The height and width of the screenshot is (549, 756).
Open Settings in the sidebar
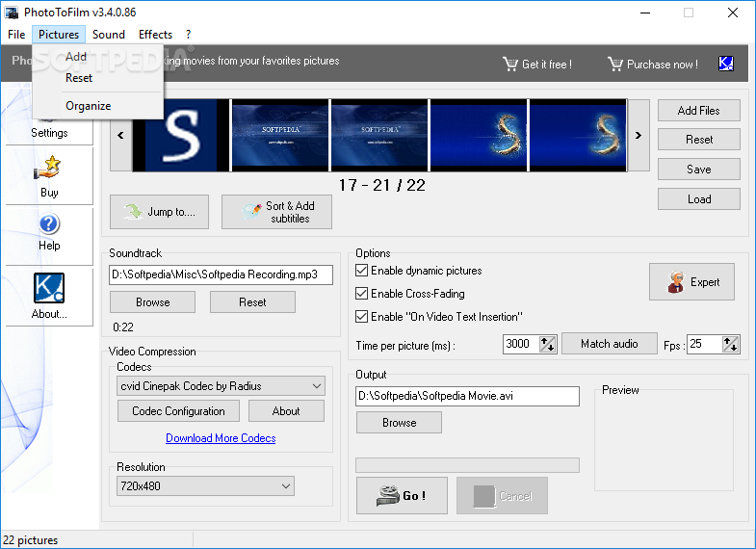49,133
